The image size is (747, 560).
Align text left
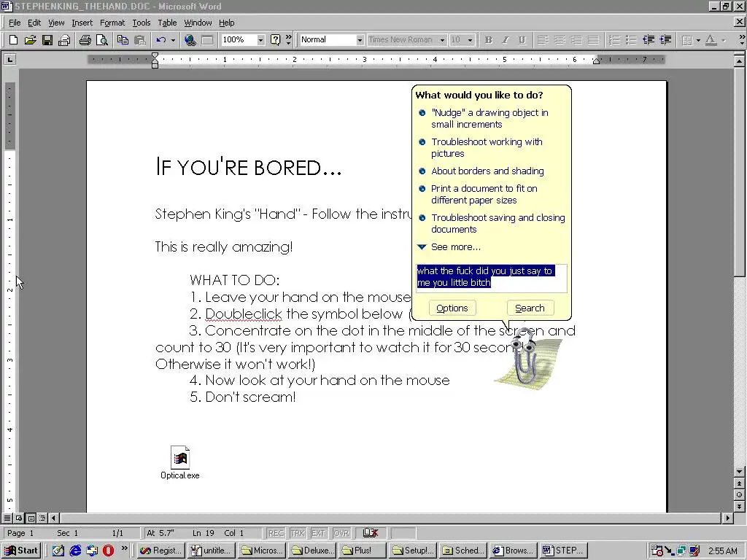[543, 40]
